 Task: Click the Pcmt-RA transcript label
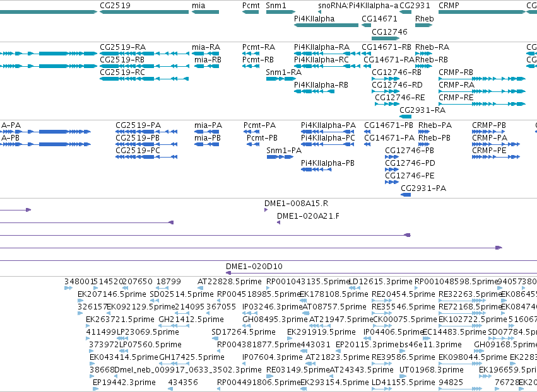(x=259, y=47)
